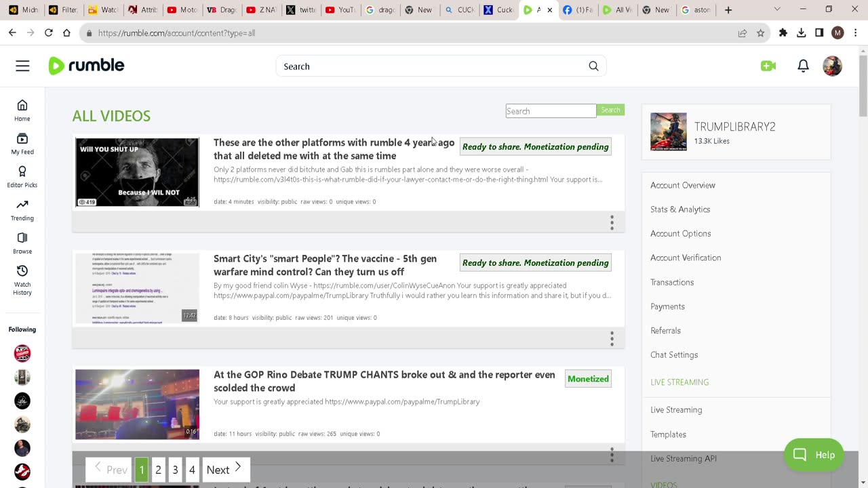Open a new browser tab

[728, 9]
